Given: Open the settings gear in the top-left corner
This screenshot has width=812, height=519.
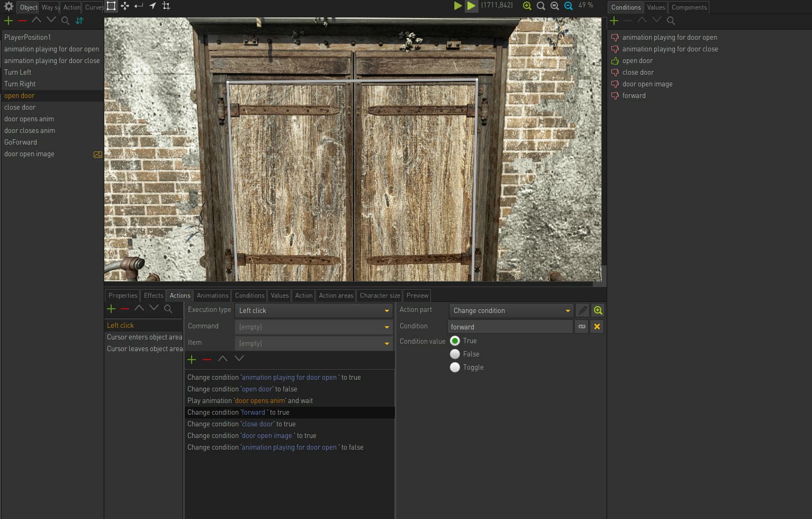Looking at the screenshot, I should coord(8,6).
